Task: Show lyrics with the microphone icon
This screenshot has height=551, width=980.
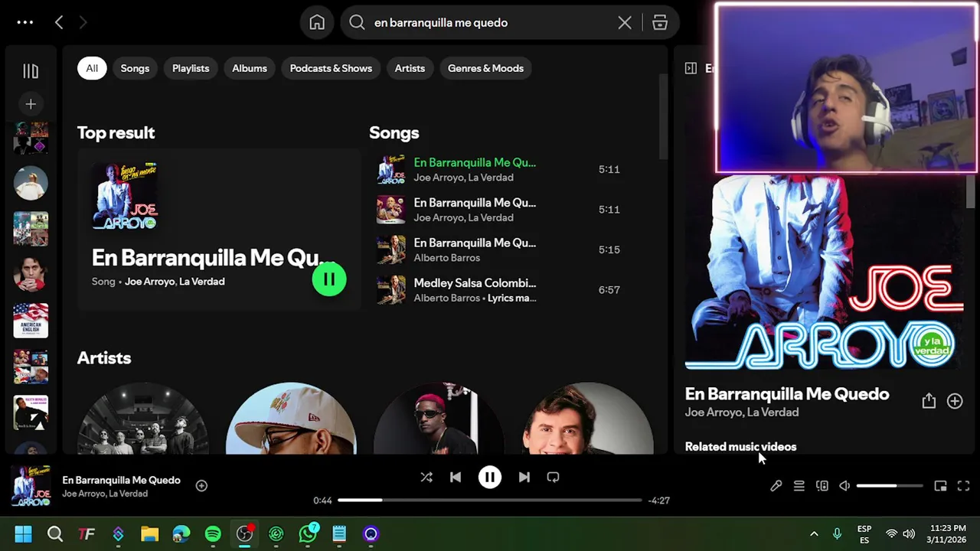Action: (776, 486)
